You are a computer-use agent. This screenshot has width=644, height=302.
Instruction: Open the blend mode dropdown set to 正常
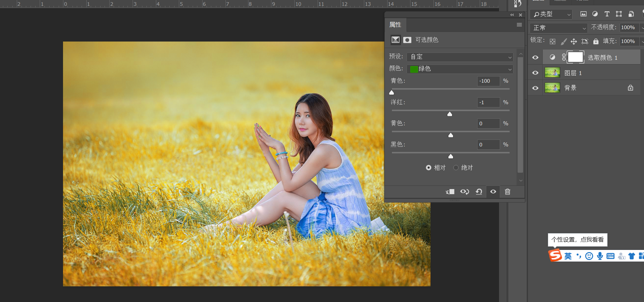[x=559, y=28]
